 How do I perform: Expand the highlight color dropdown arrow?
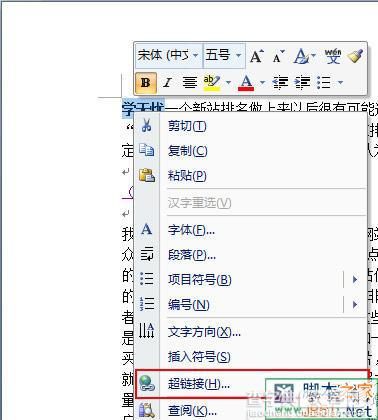(228, 82)
